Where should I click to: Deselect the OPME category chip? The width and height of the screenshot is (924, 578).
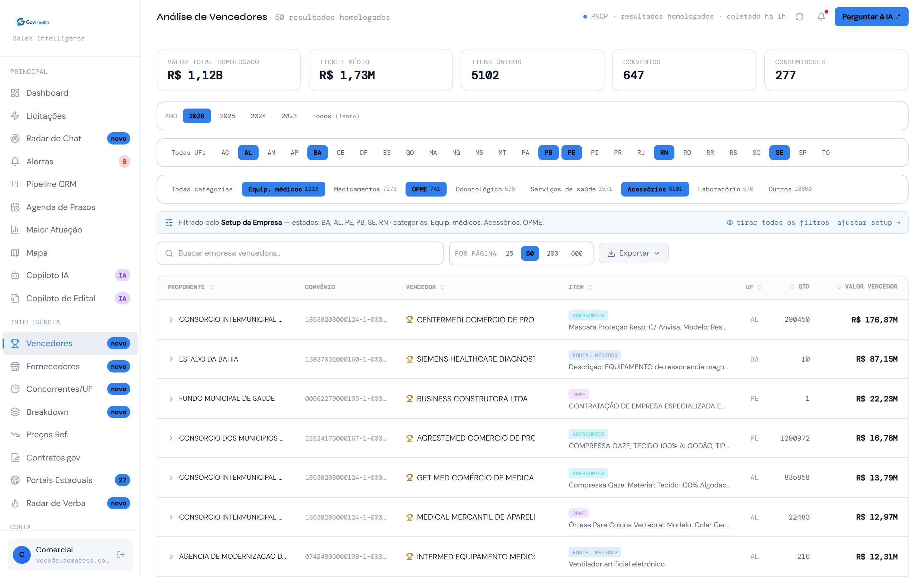pos(426,189)
